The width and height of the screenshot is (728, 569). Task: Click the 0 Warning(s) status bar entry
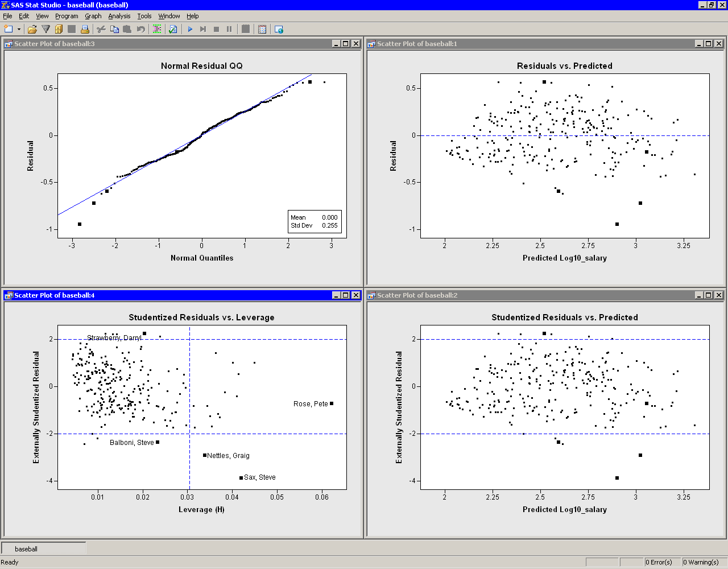(704, 562)
